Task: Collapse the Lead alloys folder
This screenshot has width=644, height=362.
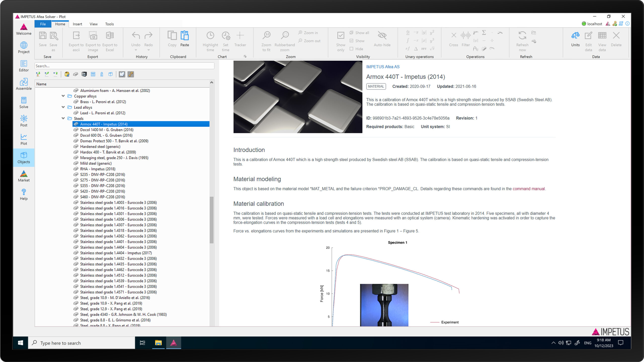Action: click(x=63, y=107)
